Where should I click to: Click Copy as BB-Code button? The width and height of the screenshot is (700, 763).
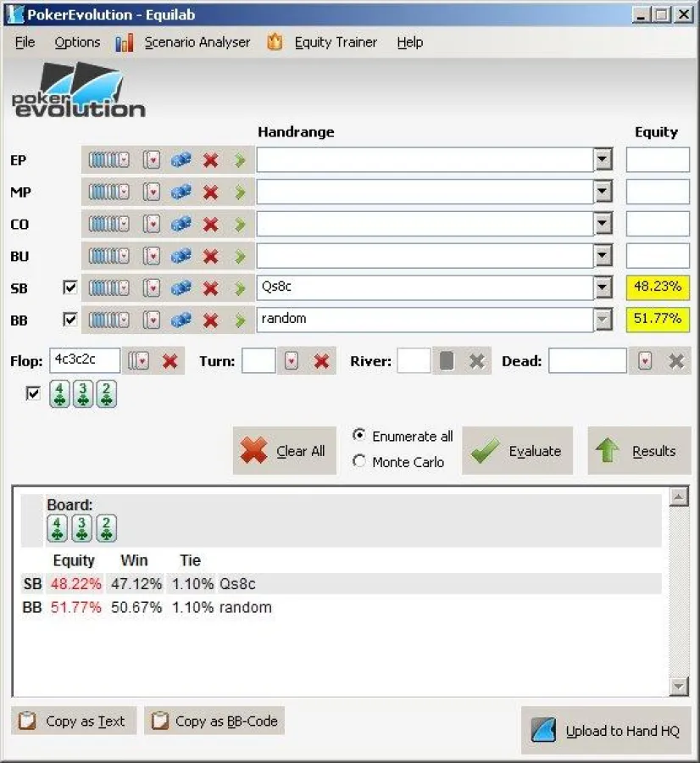(x=214, y=721)
